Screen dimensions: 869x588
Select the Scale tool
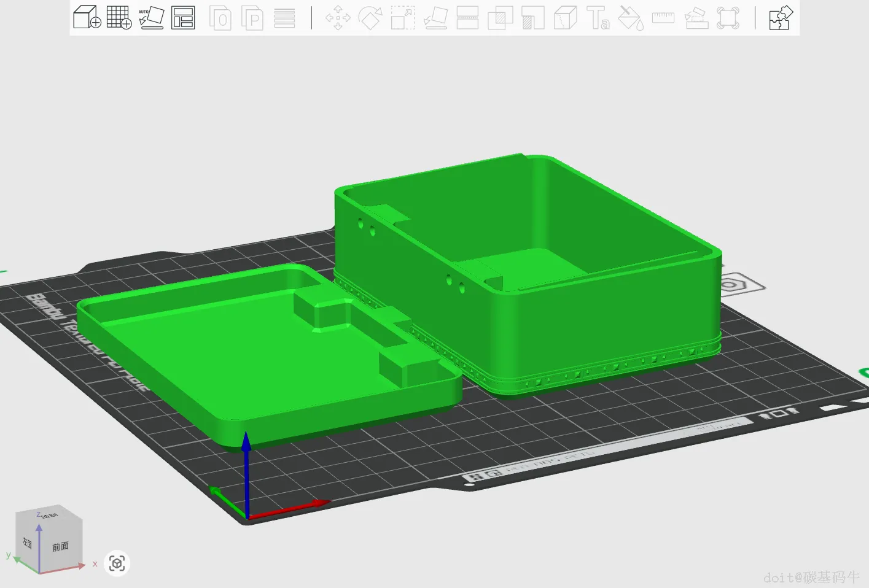403,18
